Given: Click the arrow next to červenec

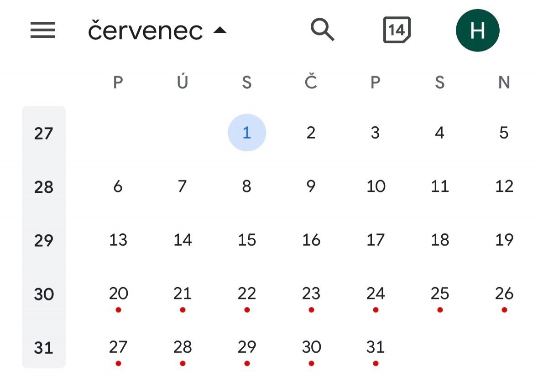Looking at the screenshot, I should tap(220, 31).
